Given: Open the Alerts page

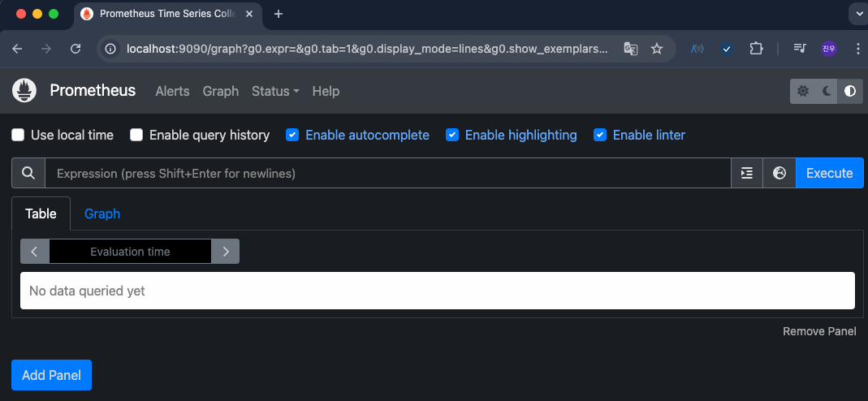Looking at the screenshot, I should [173, 91].
